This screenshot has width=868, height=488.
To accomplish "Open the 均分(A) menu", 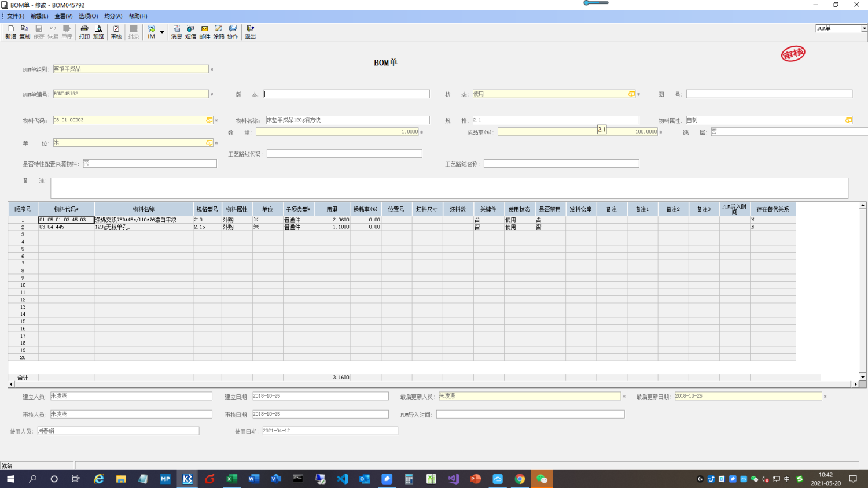I will click(113, 16).
